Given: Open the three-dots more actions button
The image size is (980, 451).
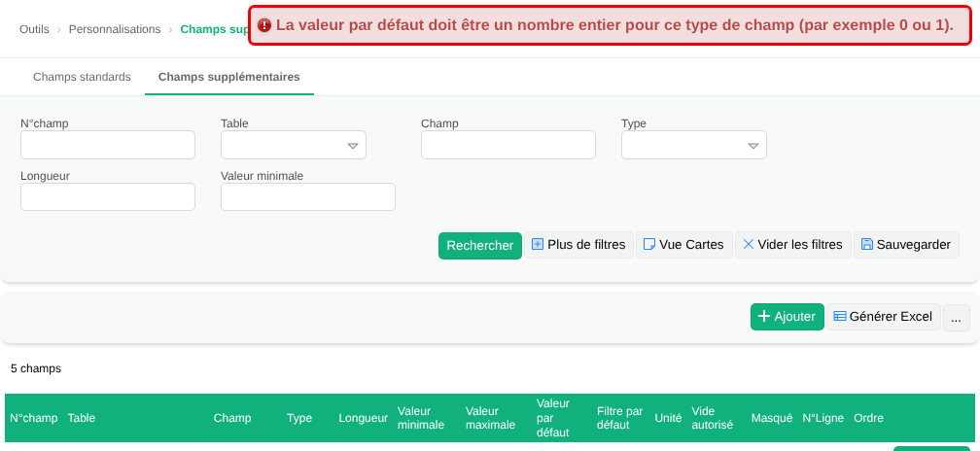Looking at the screenshot, I should (957, 317).
